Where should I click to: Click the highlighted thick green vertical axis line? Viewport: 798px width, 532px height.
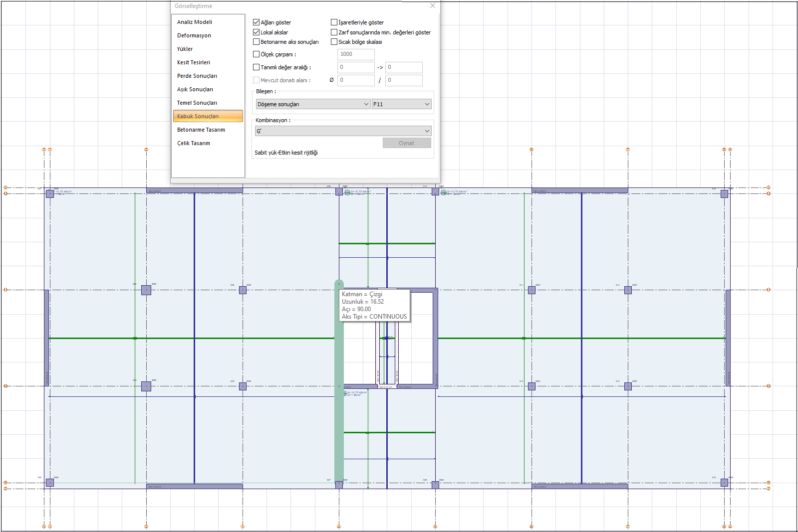pyautogui.click(x=339, y=424)
